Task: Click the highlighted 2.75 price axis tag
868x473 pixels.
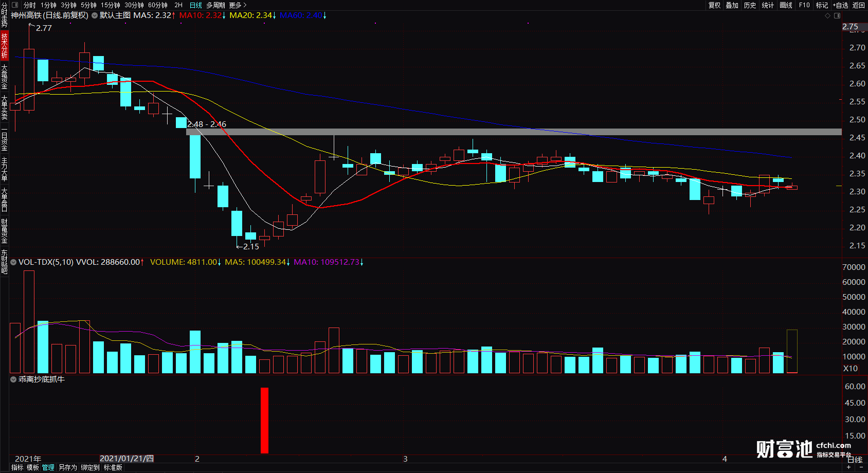Action: [x=854, y=27]
